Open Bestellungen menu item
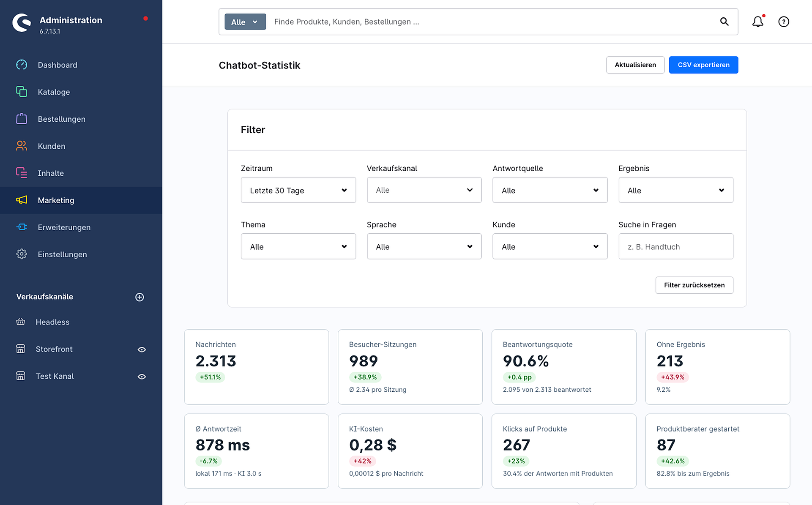Screen dimensions: 812x505 81,119
